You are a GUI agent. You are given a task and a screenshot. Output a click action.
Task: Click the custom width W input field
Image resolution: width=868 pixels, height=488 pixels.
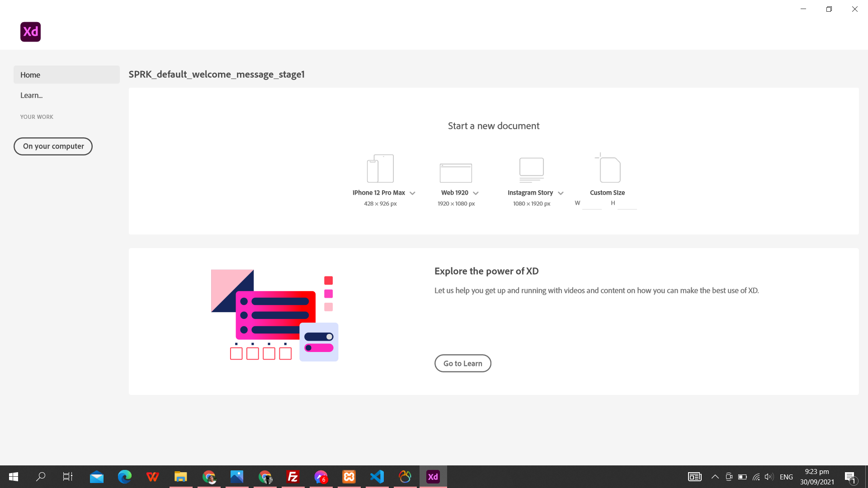tap(592, 204)
